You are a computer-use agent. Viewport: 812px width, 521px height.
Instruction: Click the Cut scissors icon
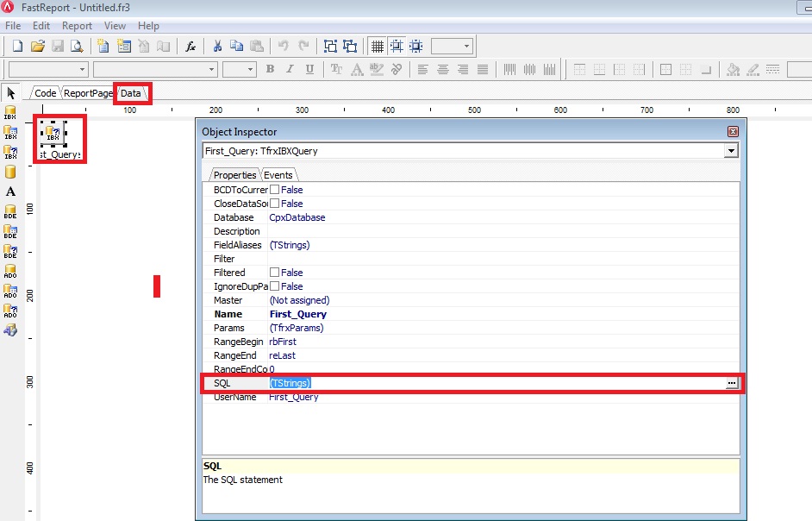(x=217, y=47)
